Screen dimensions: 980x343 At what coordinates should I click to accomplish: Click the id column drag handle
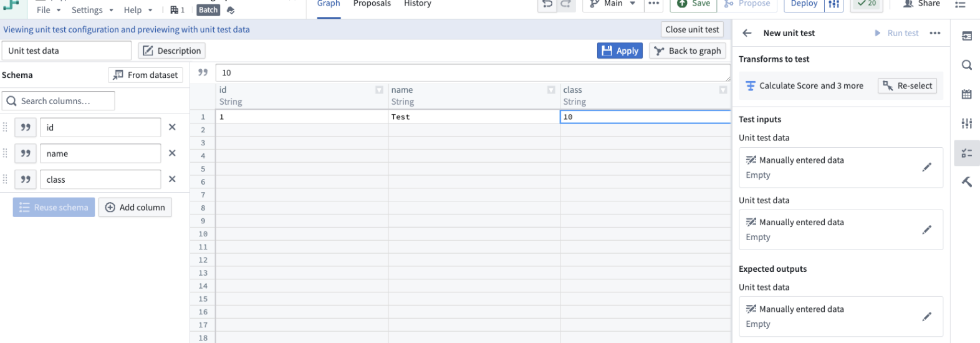(6, 127)
